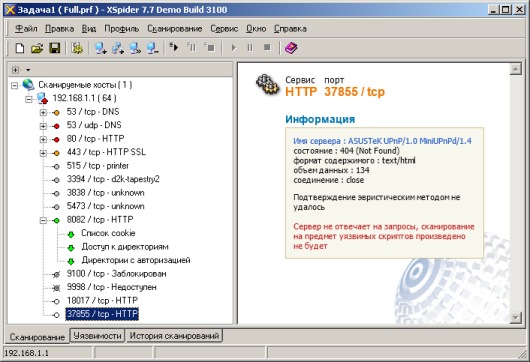This screenshot has height=362, width=530.
Task: Open the Окно menu
Action: 256,29
